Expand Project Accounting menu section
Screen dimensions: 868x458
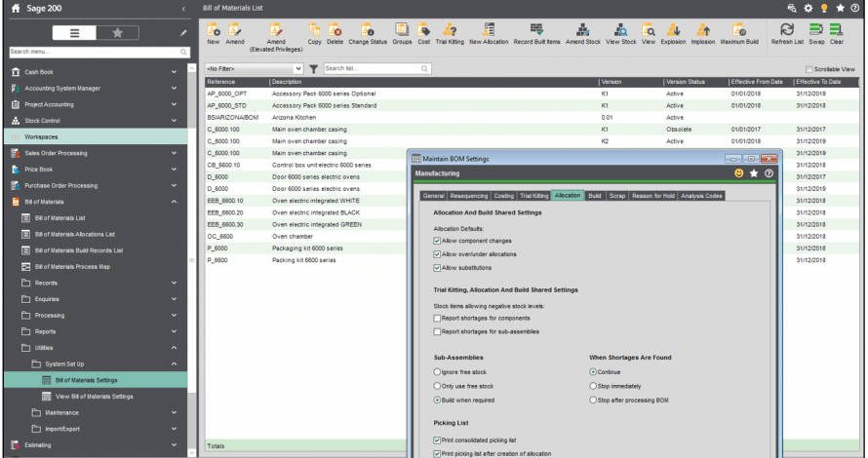coord(174,104)
